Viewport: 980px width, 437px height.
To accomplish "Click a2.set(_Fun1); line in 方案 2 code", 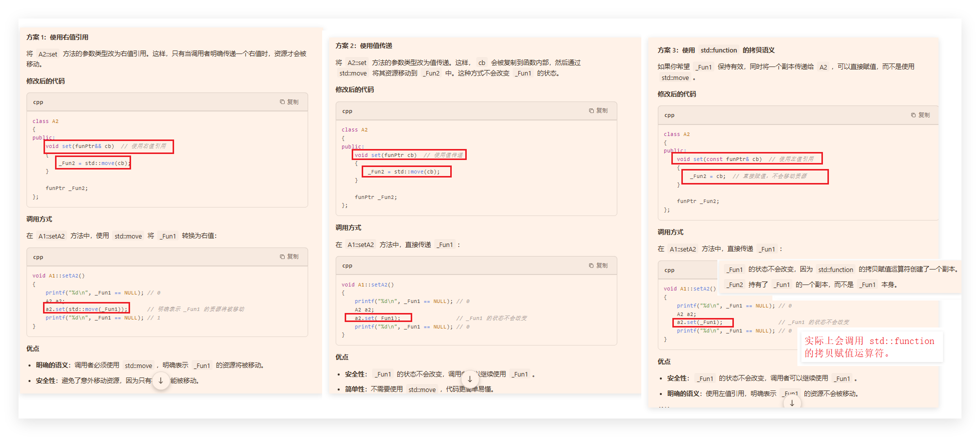I will coord(378,318).
